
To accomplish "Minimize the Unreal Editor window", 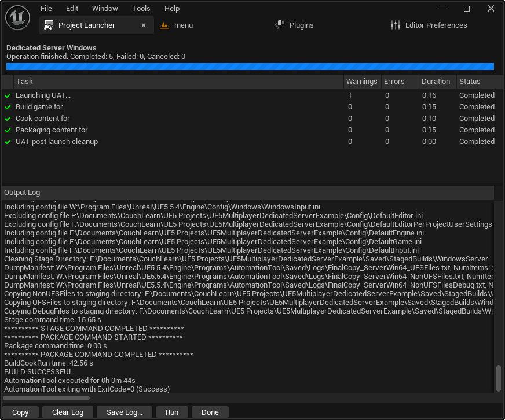I will (x=442, y=9).
